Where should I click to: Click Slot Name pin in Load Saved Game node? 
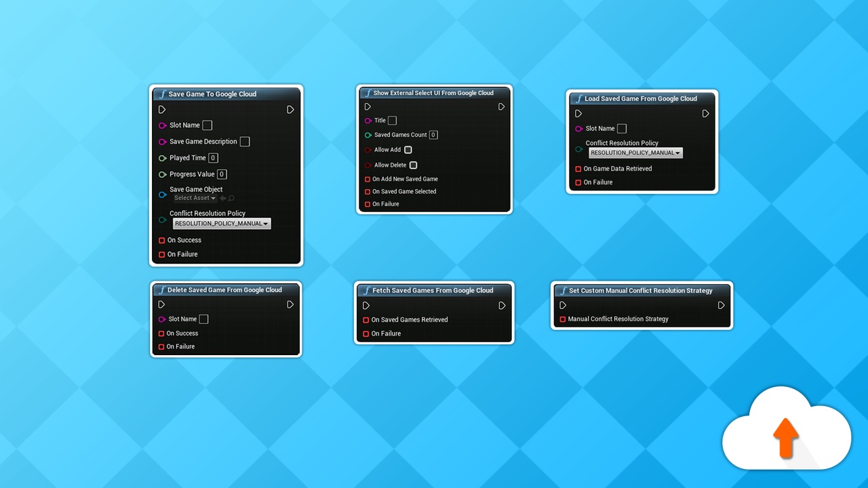point(578,129)
